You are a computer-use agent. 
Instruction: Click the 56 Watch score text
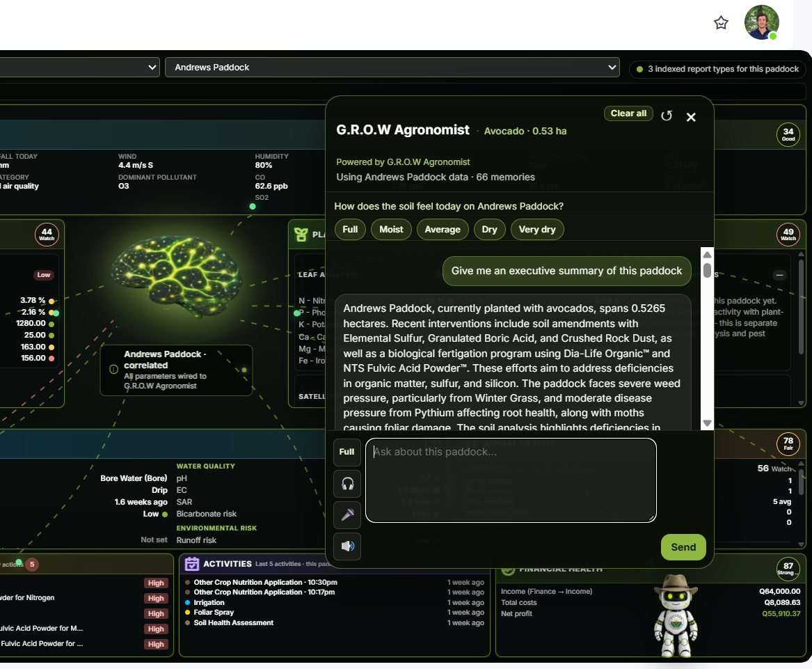pyautogui.click(x=774, y=469)
